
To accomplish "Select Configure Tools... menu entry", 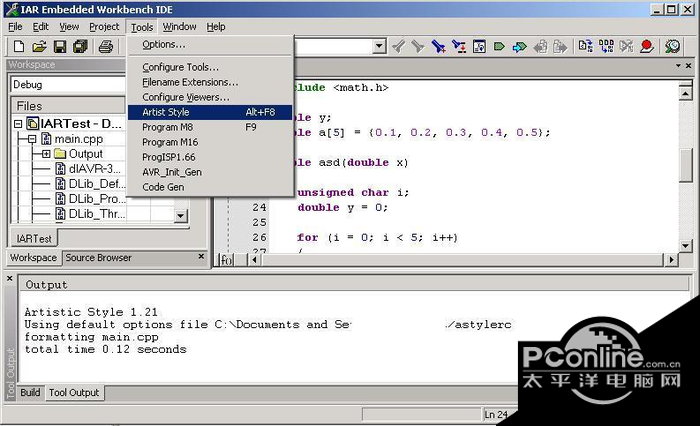I will (210, 67).
